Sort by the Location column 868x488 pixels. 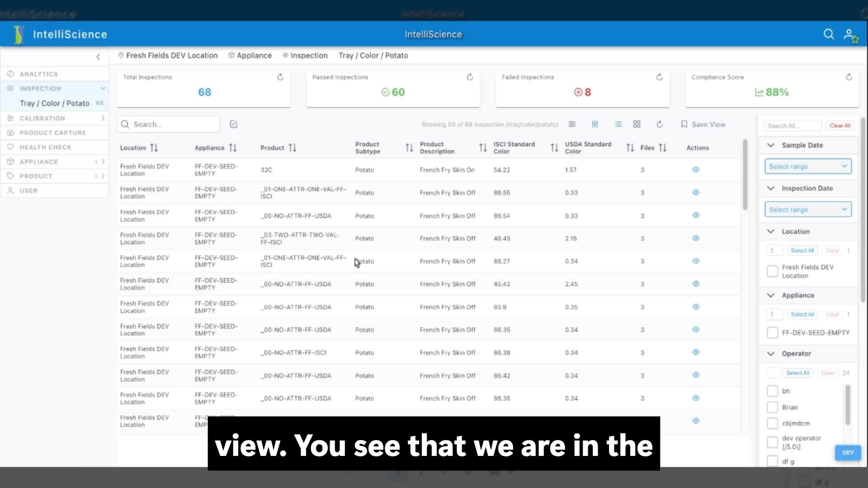click(154, 148)
